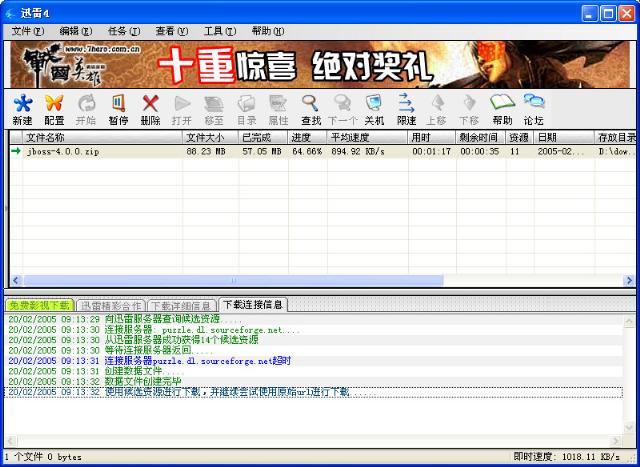Delete the task with the red 删除 X icon
The width and height of the screenshot is (640, 467).
point(150,110)
